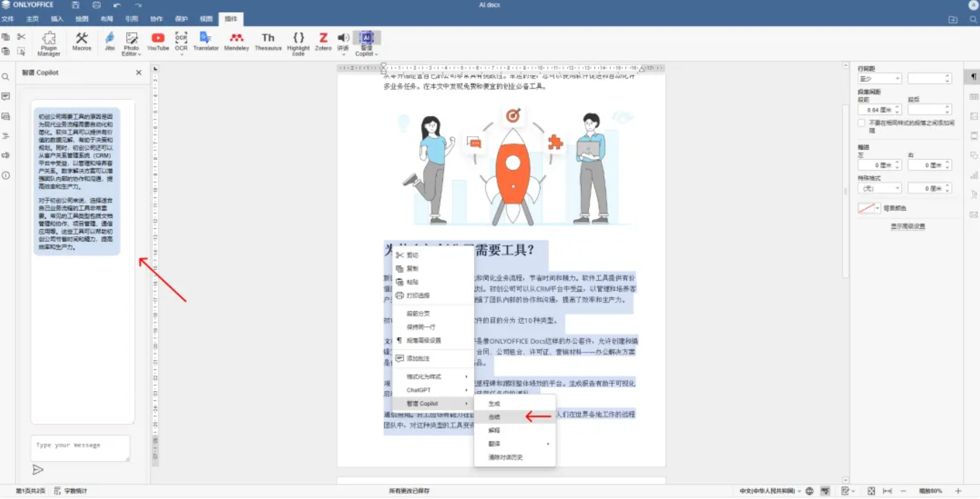Open the Highlight code plugin
The height and width of the screenshot is (499, 980).
click(298, 43)
